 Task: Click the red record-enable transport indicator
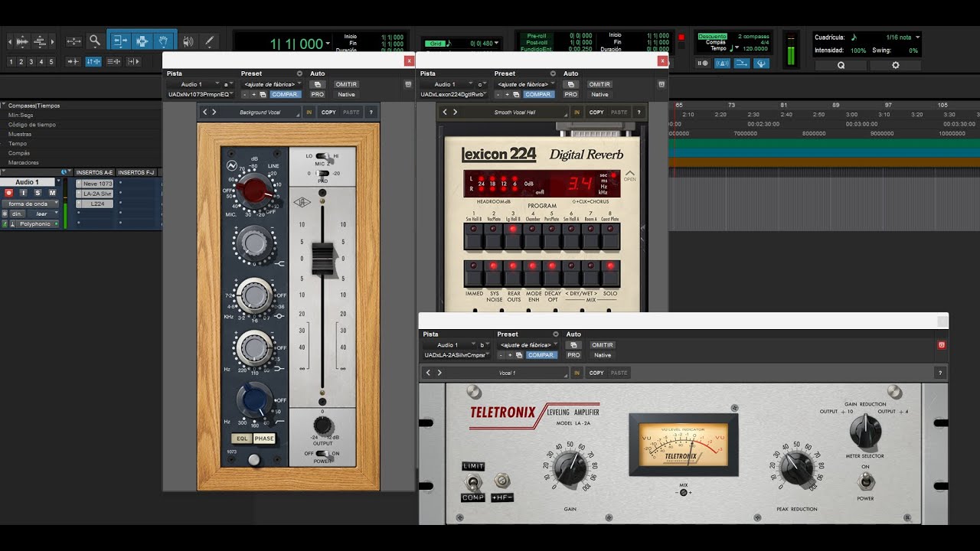tap(681, 37)
